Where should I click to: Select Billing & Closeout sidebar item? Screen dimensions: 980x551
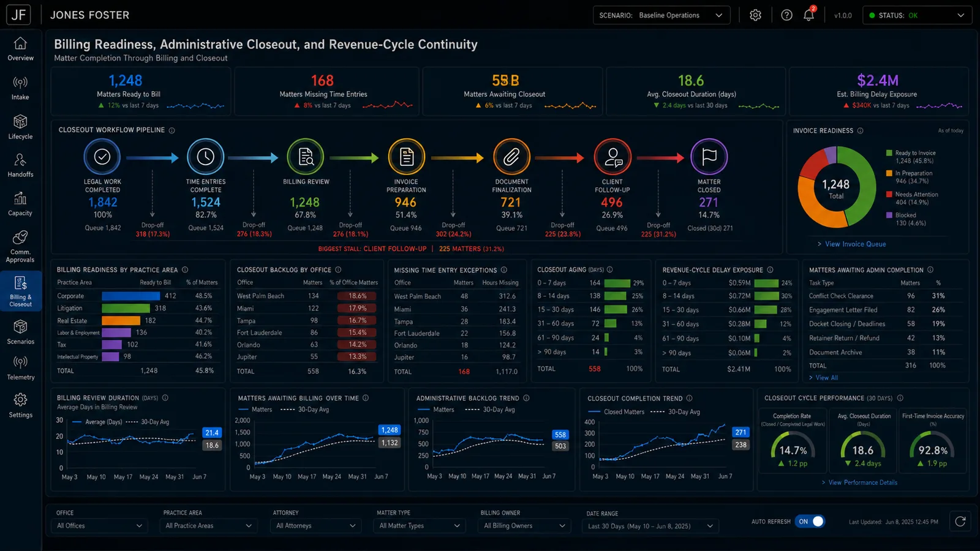click(20, 291)
